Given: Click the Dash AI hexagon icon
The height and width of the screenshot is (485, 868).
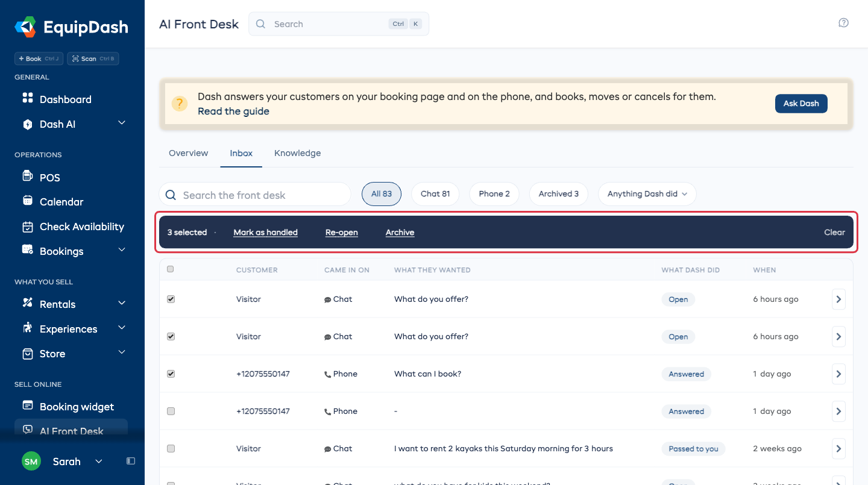Looking at the screenshot, I should (27, 124).
